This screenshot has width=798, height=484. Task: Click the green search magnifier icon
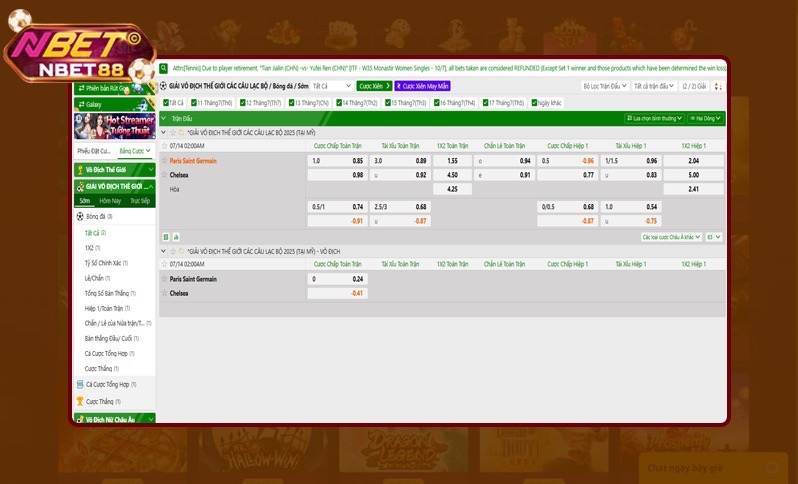click(x=164, y=68)
